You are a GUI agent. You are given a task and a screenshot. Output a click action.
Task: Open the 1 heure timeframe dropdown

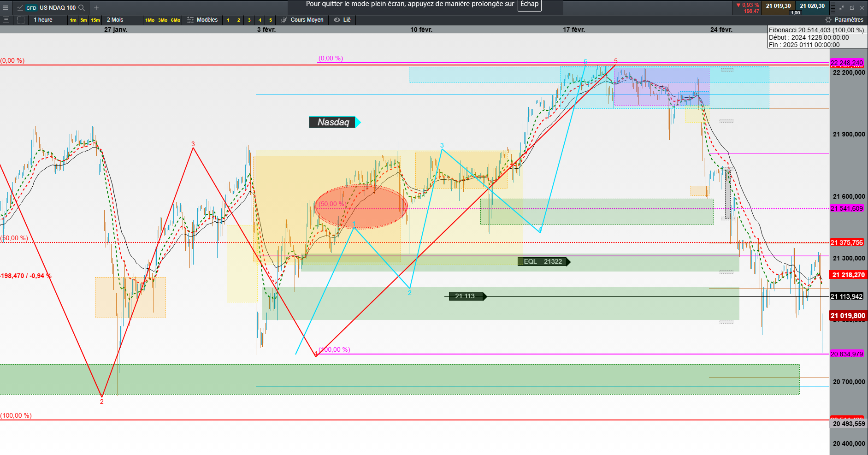point(43,20)
